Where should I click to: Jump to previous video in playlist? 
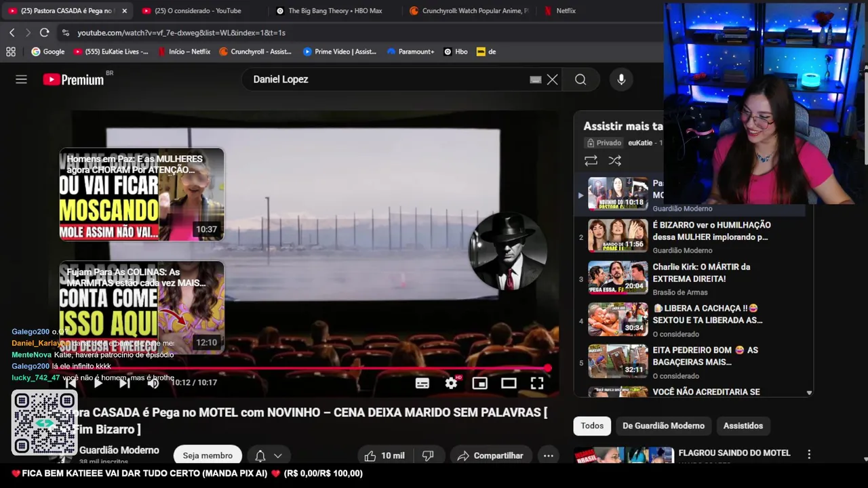pos(71,383)
